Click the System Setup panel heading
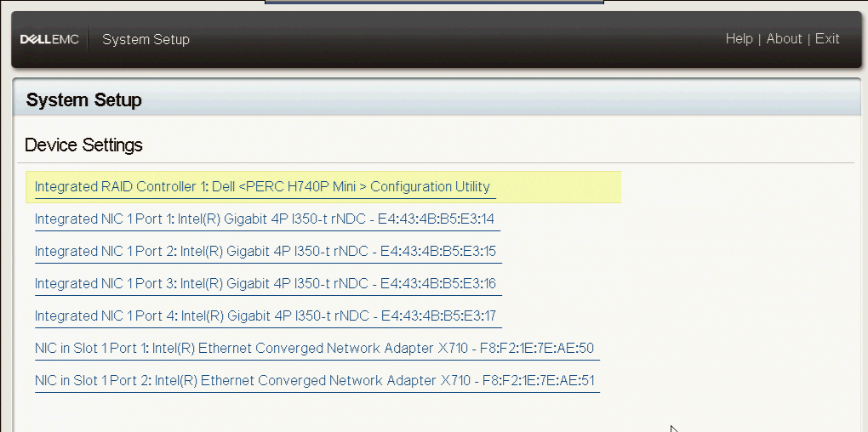868x432 pixels. pos(84,100)
